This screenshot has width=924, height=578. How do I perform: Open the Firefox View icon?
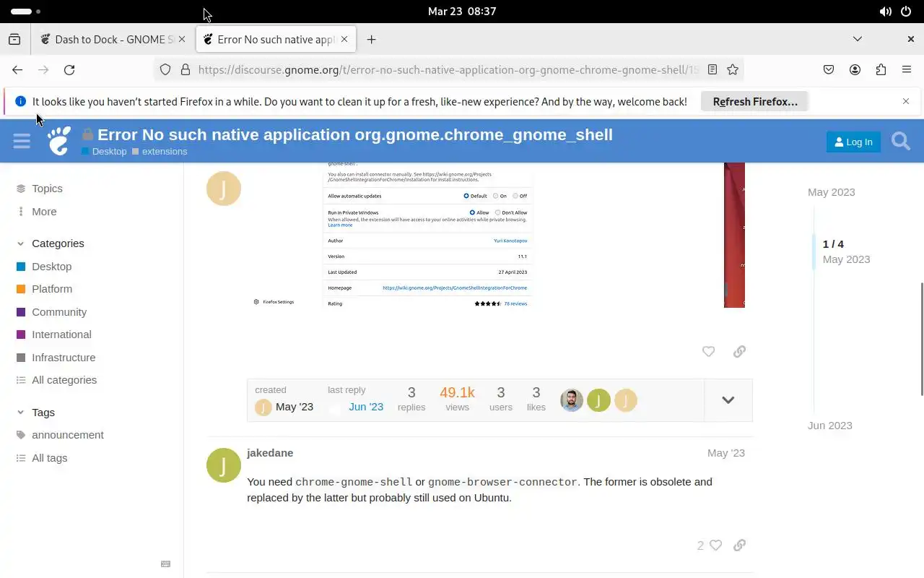click(14, 40)
